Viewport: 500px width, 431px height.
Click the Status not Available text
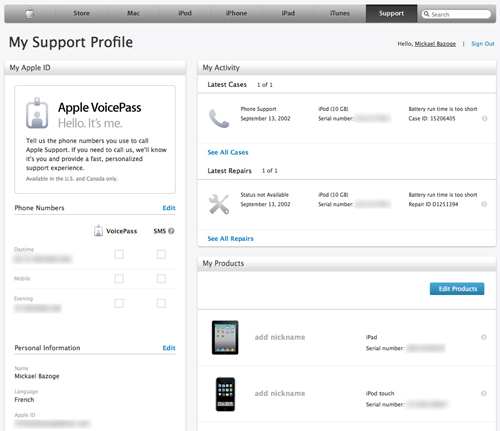coord(265,195)
